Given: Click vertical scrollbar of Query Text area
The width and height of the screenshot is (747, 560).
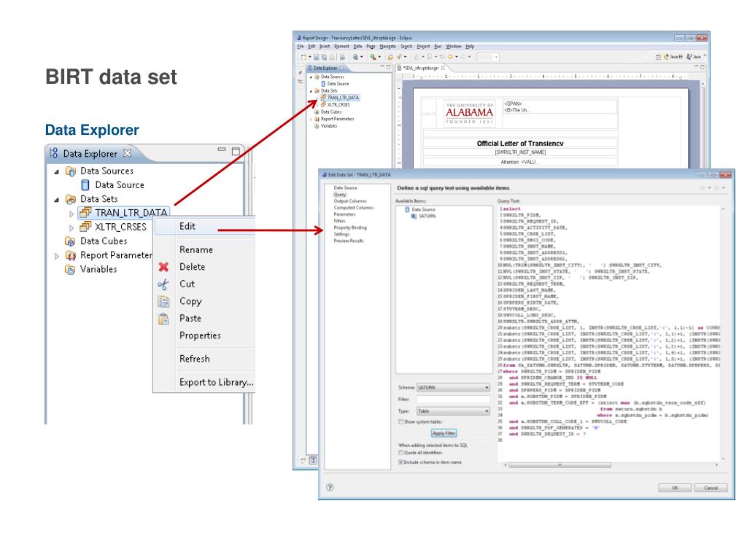Looking at the screenshot, I should pyautogui.click(x=723, y=333).
